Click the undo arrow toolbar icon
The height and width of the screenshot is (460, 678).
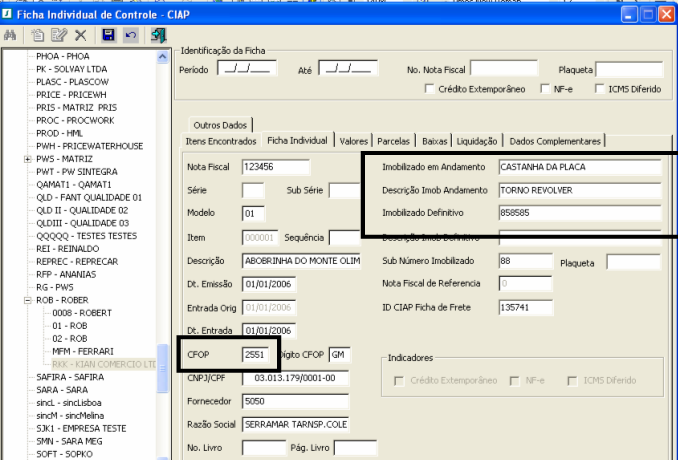pos(130,35)
